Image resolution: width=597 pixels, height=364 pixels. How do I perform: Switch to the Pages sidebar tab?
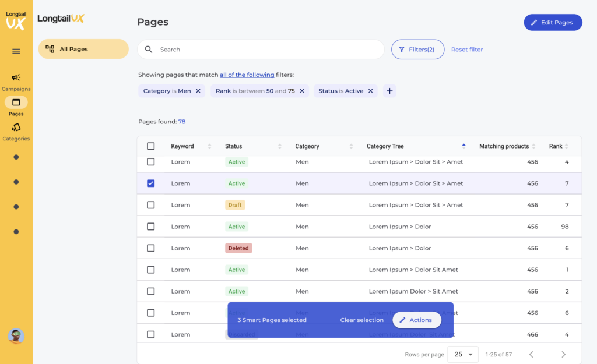16,103
